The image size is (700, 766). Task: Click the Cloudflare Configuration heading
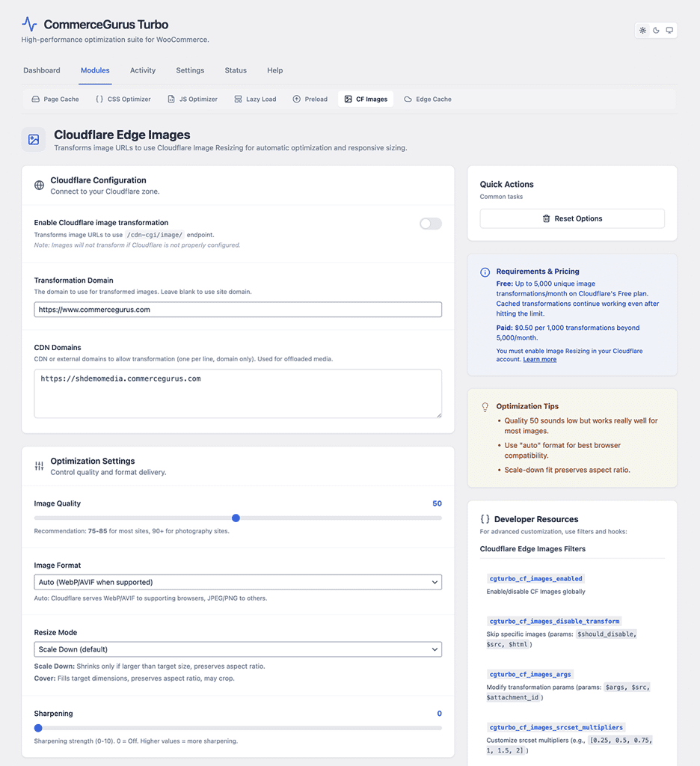tap(98, 180)
